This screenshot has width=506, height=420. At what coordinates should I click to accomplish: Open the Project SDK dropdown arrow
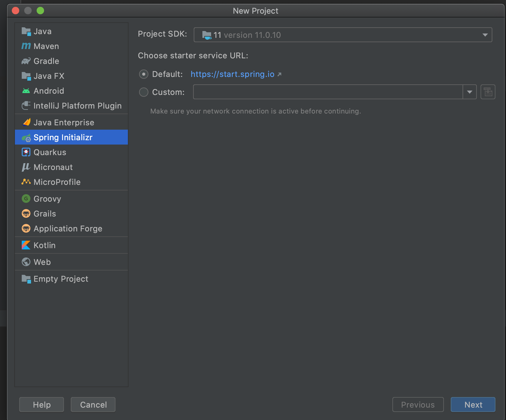485,35
